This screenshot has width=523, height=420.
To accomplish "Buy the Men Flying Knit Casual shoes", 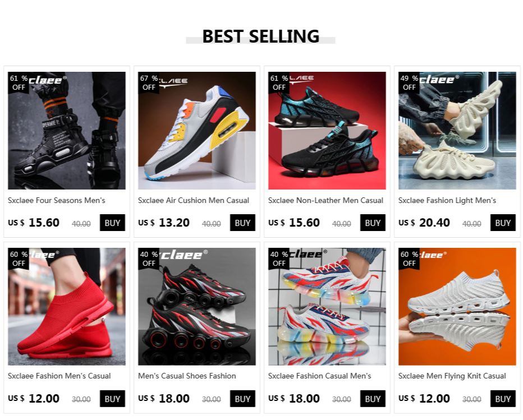I will 503,399.
